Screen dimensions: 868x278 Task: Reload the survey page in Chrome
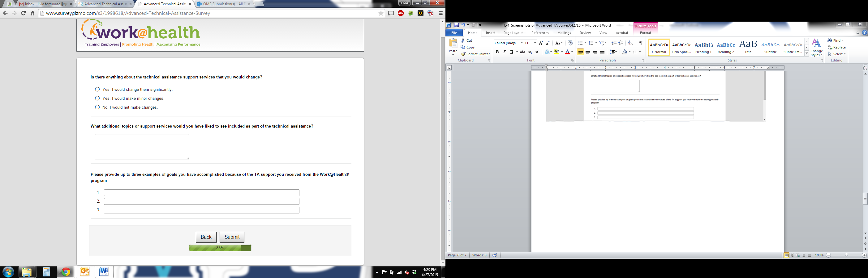23,13
